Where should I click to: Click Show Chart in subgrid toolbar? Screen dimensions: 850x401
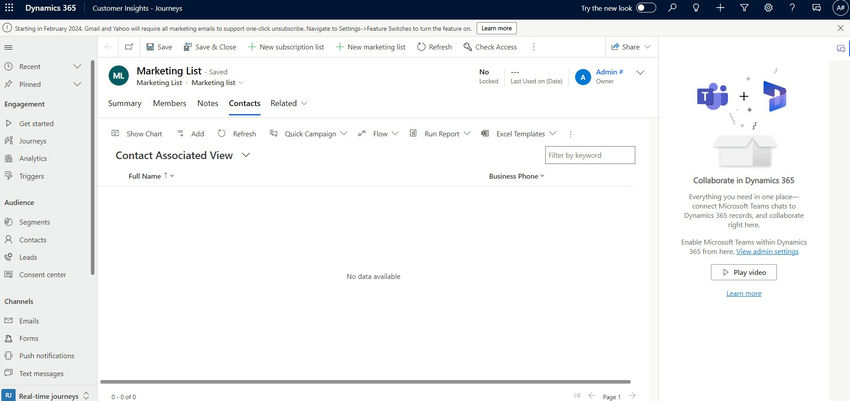137,134
